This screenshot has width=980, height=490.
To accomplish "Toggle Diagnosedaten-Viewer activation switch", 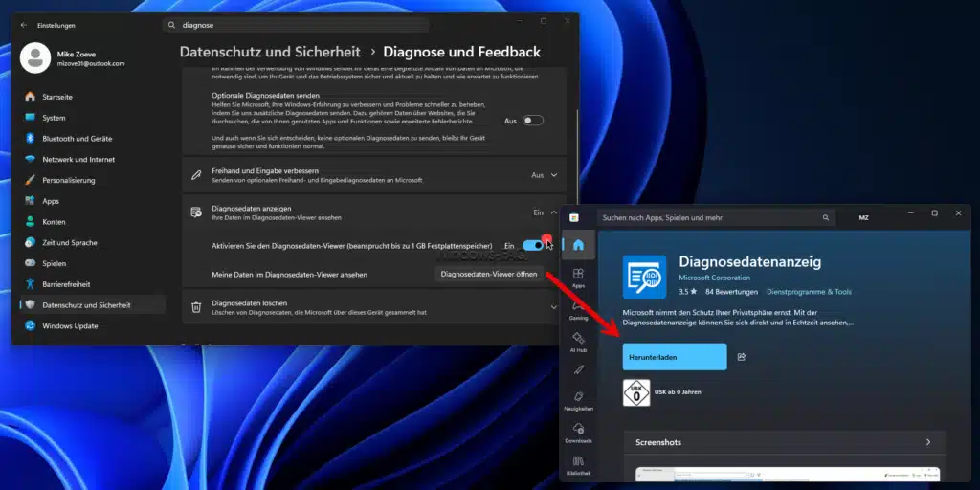I will click(533, 246).
